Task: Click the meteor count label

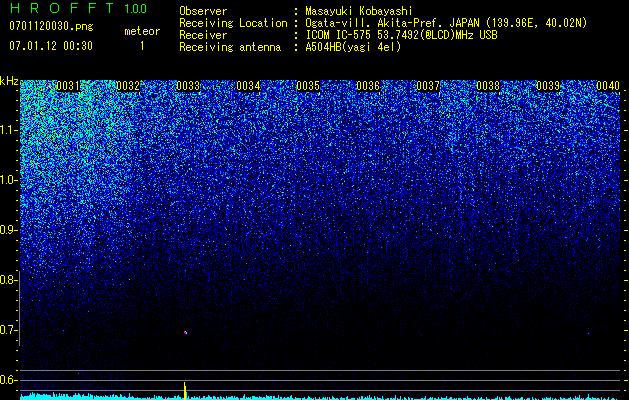Action: [142, 31]
